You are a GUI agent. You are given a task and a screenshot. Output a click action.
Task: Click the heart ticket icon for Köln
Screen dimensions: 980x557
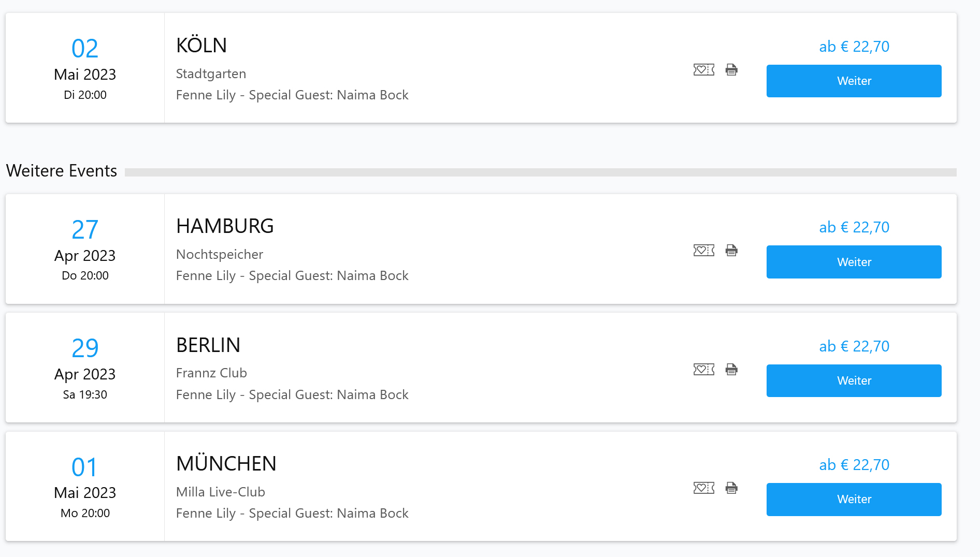click(x=703, y=69)
